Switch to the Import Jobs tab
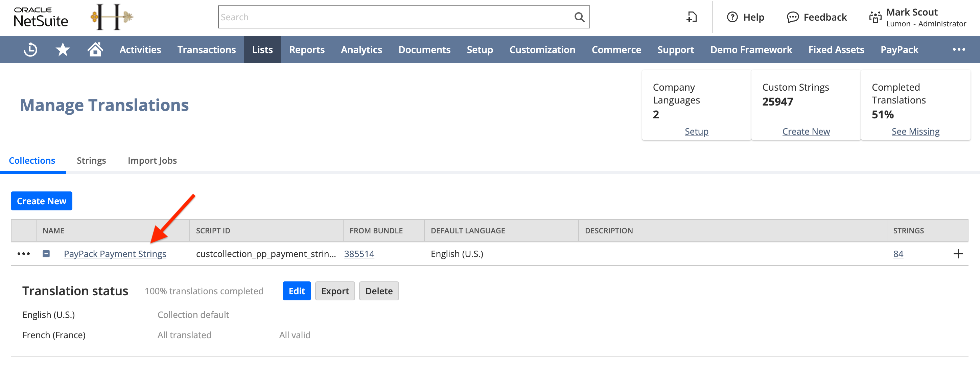Image resolution: width=980 pixels, height=368 pixels. 152,160
